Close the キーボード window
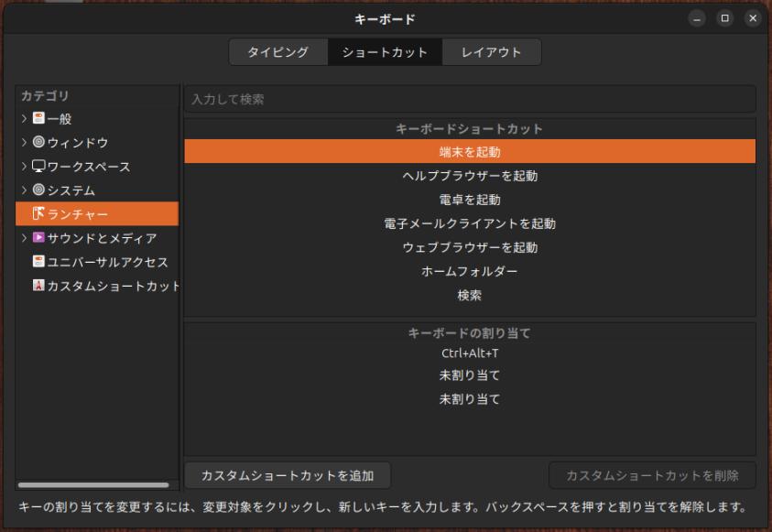772x532 pixels. click(753, 18)
